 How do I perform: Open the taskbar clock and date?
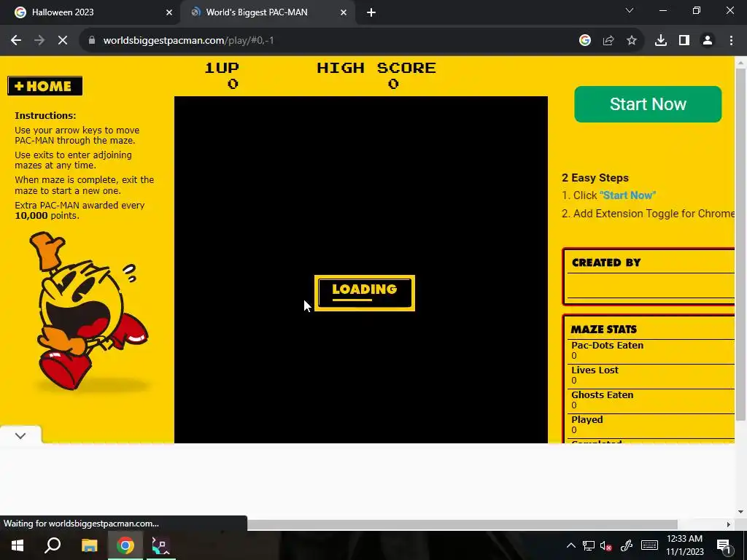coord(684,545)
